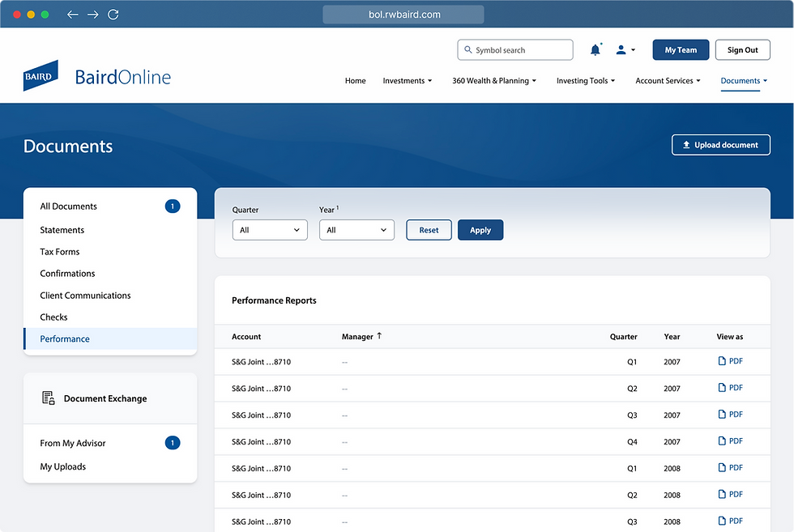Image resolution: width=794 pixels, height=532 pixels.
Task: Click S&G Joint ...8710 in Q4 2007 row
Action: point(261,442)
